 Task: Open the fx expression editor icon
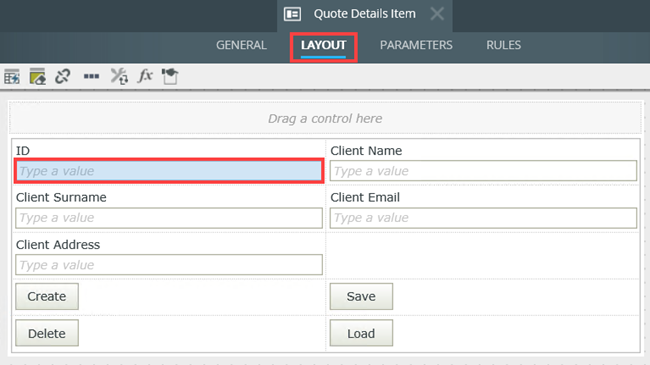pyautogui.click(x=145, y=76)
